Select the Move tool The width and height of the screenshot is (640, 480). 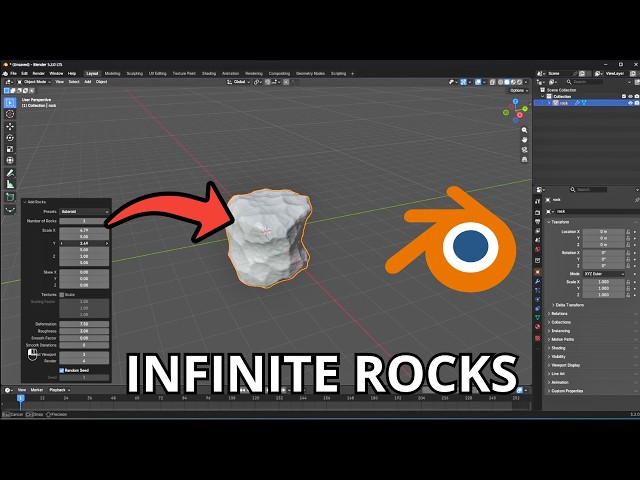[10, 127]
